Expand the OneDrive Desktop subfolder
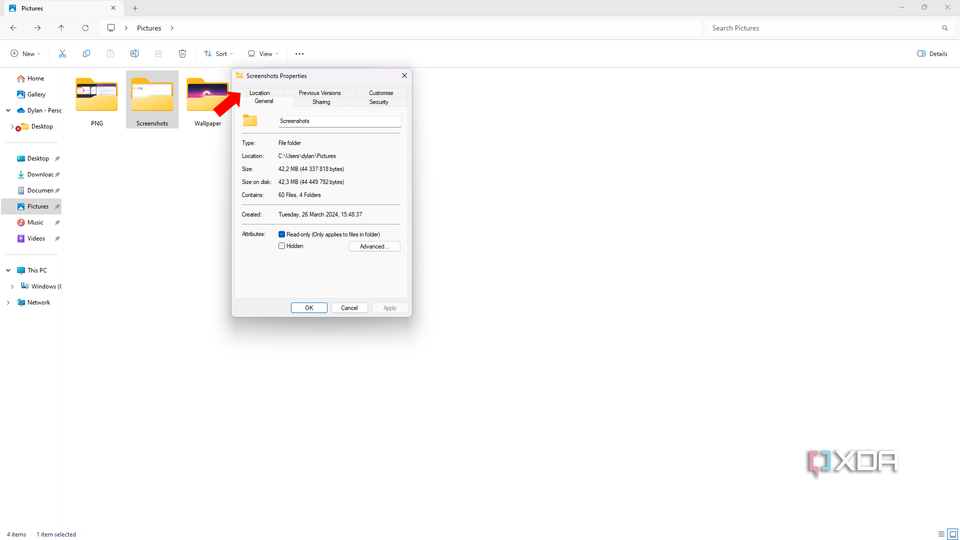This screenshot has width=960, height=540. [x=12, y=127]
